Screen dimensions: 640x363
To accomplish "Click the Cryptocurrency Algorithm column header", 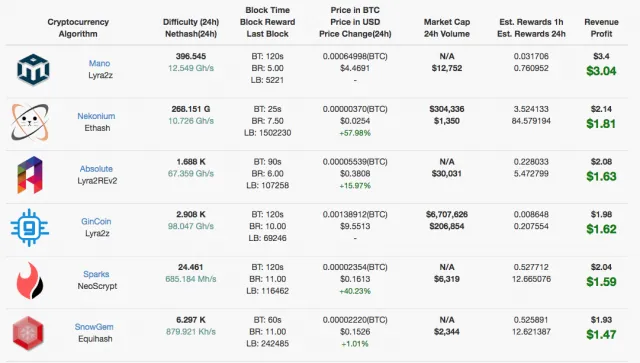I will coord(78,28).
